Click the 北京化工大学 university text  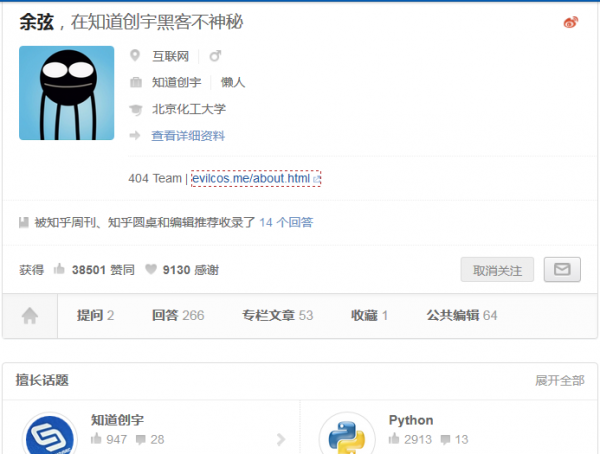coord(189,109)
